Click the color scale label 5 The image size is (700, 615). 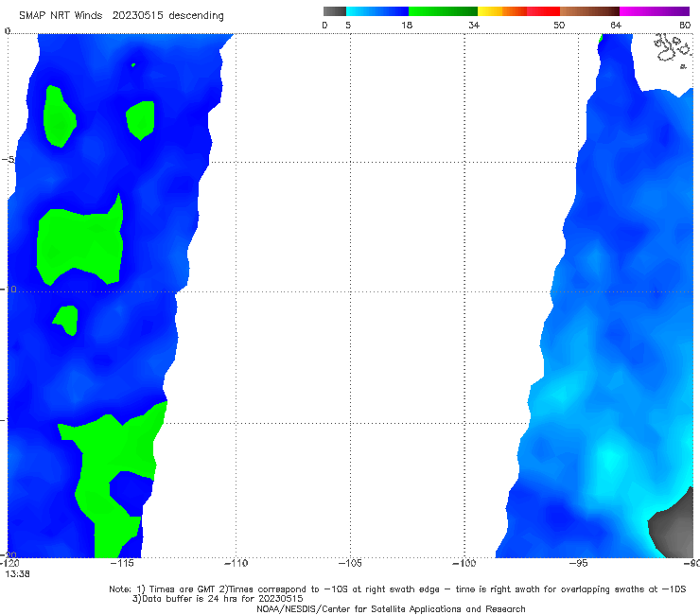348,26
